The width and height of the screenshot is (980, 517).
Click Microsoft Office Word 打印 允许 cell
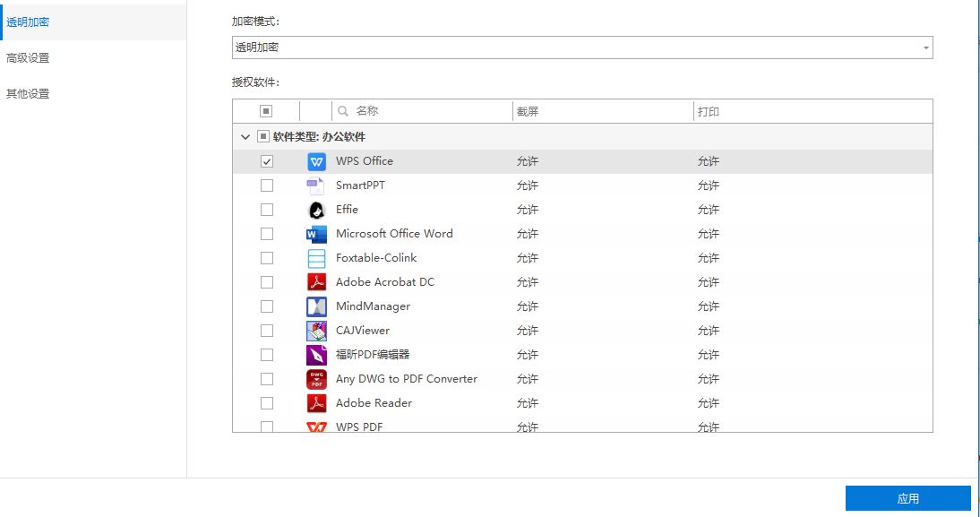(708, 234)
